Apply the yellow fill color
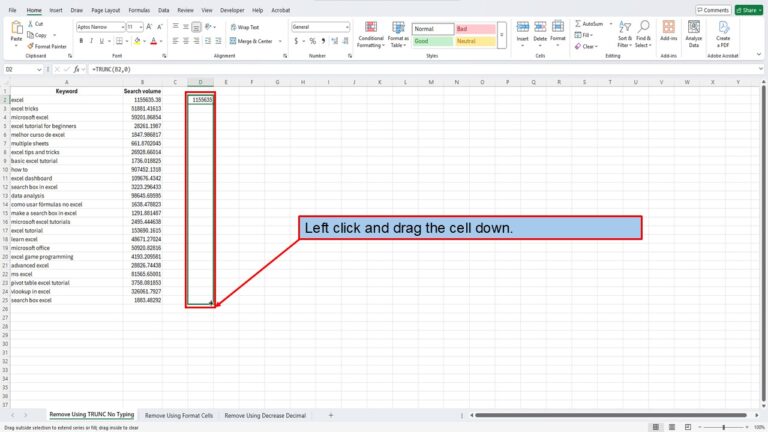 [x=137, y=41]
